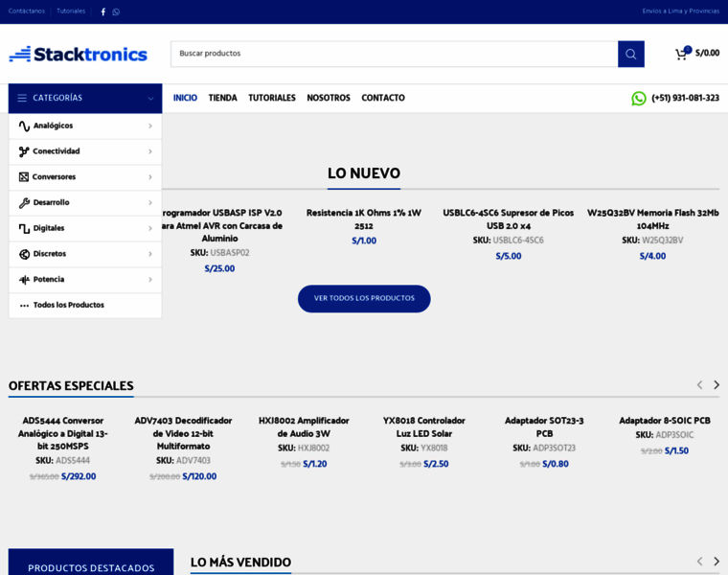Click SKU value USBASP02
This screenshot has height=575, width=728.
point(230,253)
